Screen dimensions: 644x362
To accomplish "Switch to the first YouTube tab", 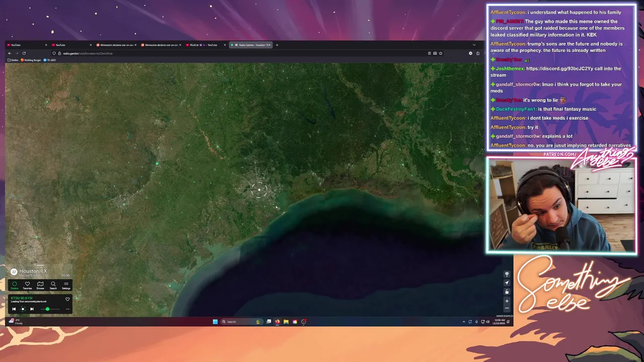I will 27,45.
